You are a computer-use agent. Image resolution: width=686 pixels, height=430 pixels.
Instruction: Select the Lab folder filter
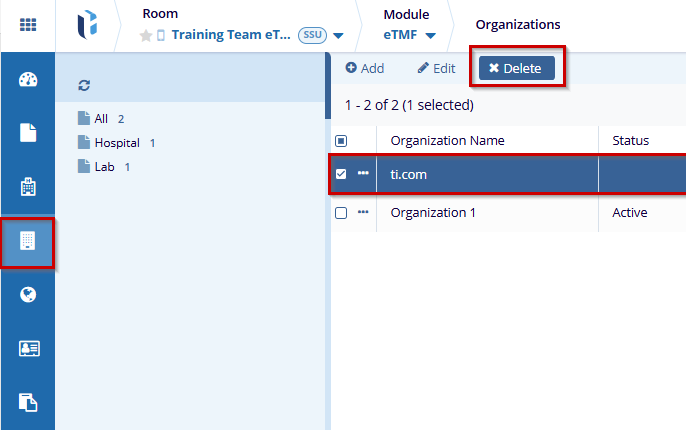pyautogui.click(x=105, y=167)
